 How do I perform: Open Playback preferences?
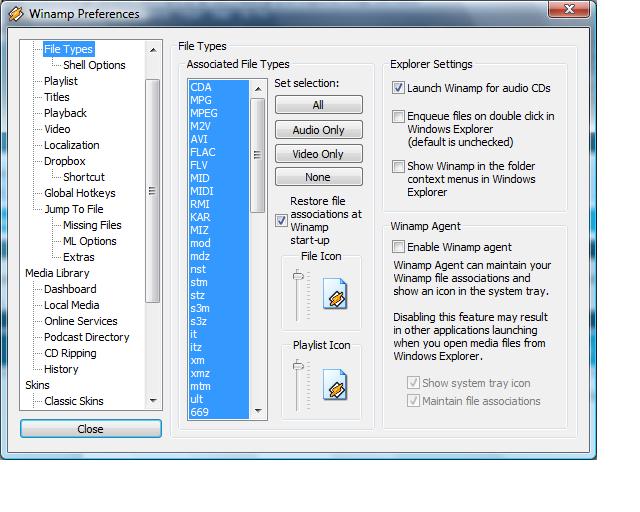(65, 113)
